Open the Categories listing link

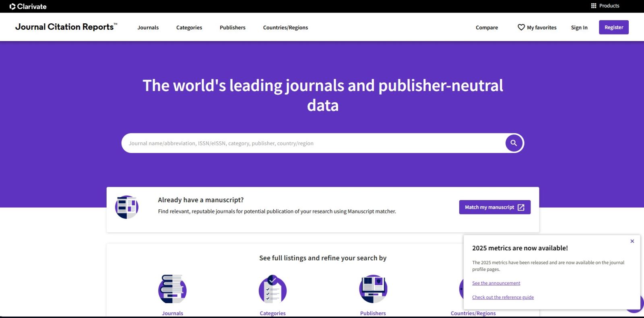[x=272, y=313]
